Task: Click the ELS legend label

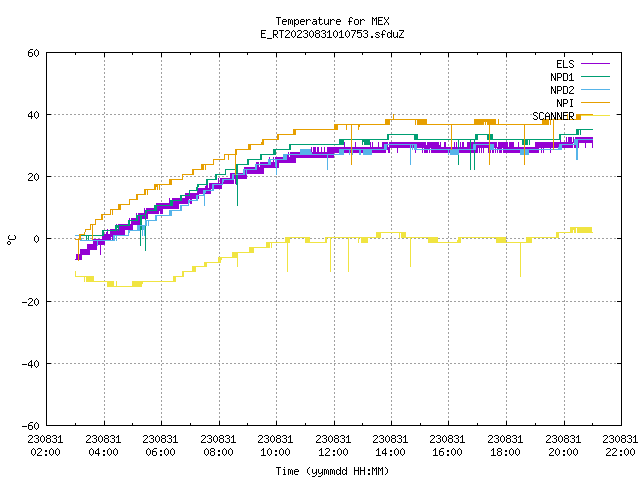Action: coord(565,64)
